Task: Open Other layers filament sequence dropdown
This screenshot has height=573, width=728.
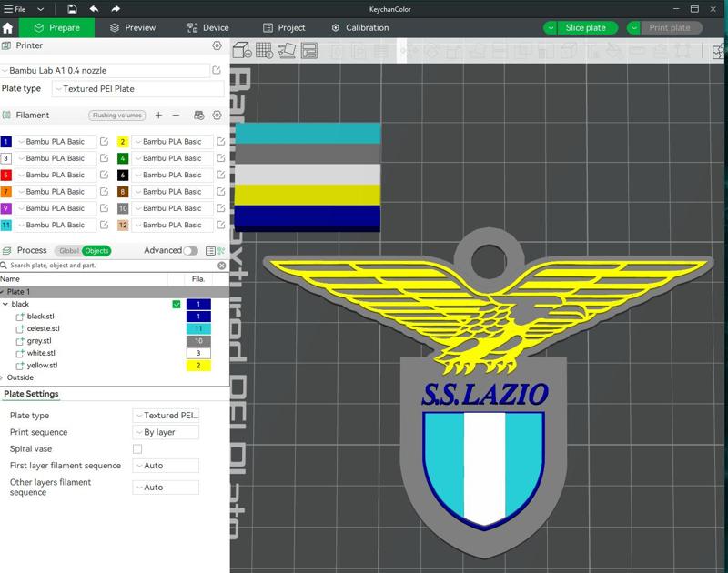Action: (166, 488)
